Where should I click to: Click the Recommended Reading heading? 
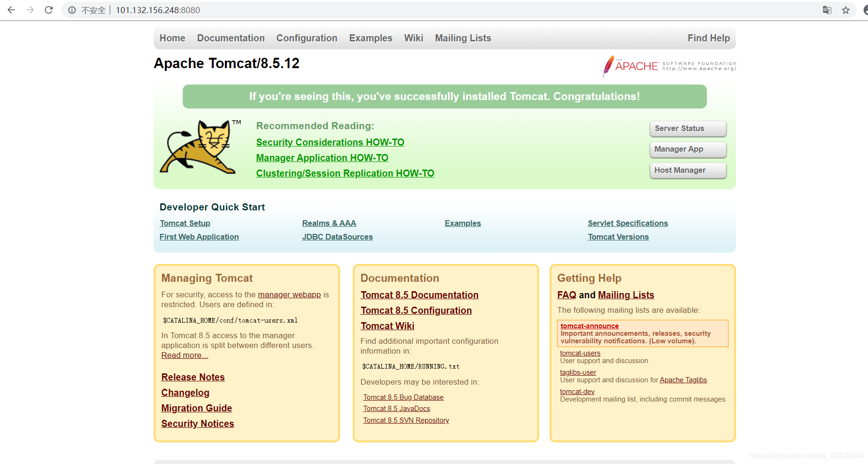point(315,126)
